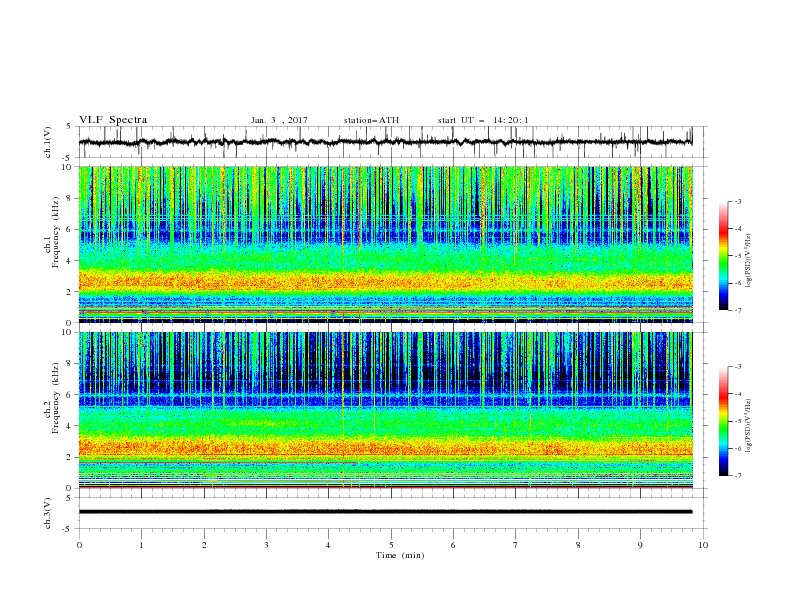Click the "3" minute time axis tick
The height and width of the screenshot is (612, 792).
[266, 545]
